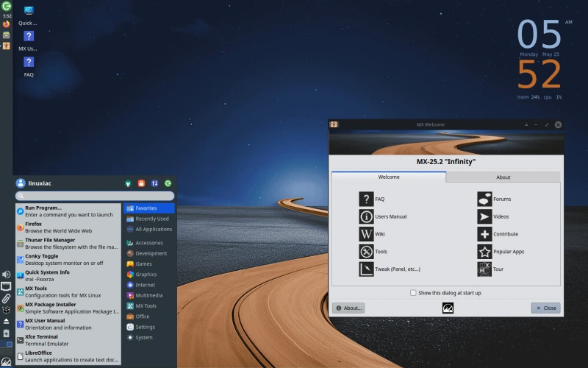Click the blue Switch User arrows icon
The height and width of the screenshot is (368, 588).
pyautogui.click(x=154, y=183)
